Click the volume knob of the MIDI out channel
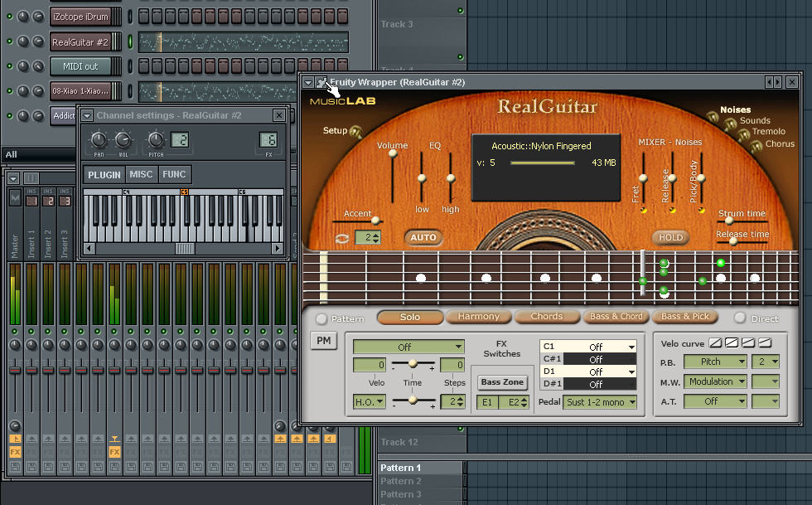Viewport: 812px width, 505px height. coord(38,66)
